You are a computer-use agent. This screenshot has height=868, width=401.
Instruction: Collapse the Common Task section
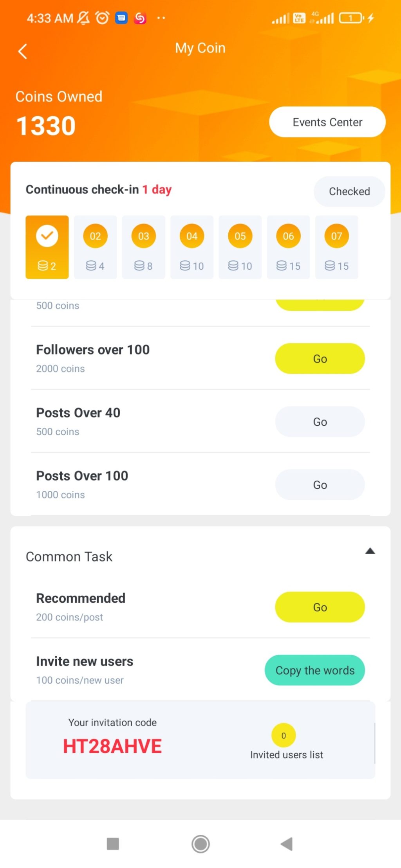pos(370,551)
